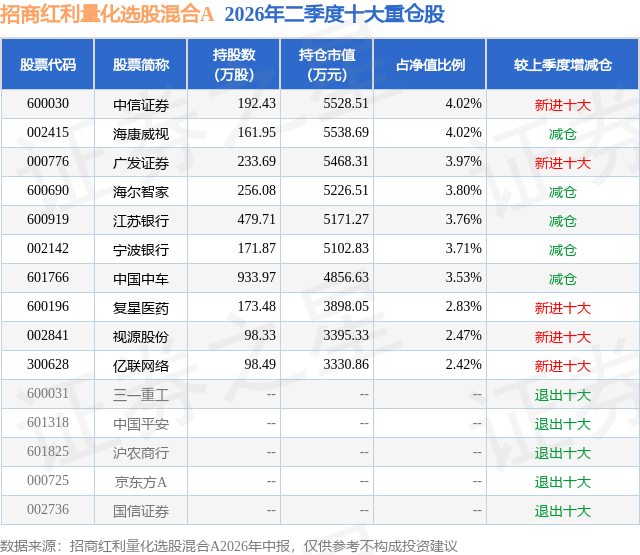Click the 占净值比例 column header
Viewport: 640px width, 555px height.
[430, 64]
